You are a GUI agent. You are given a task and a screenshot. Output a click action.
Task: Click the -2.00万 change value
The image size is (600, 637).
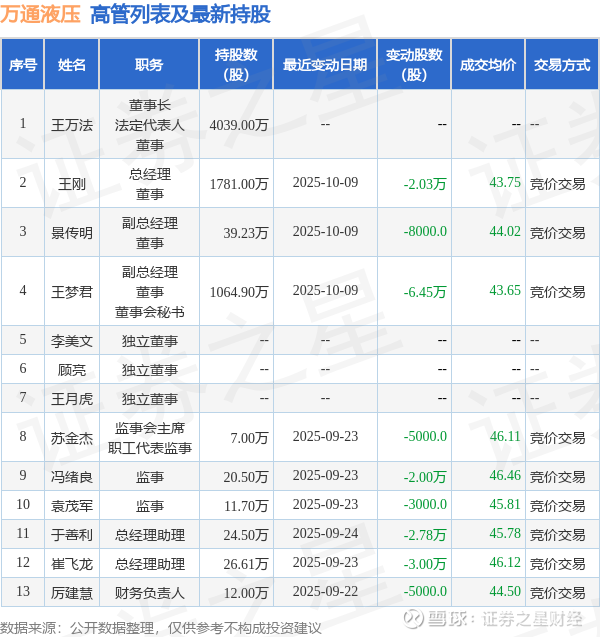(425, 477)
